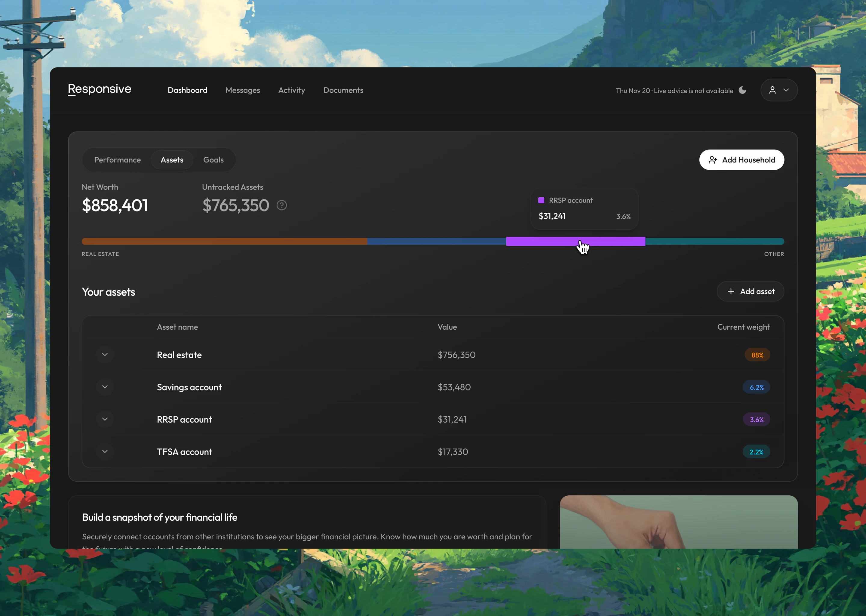This screenshot has width=866, height=616.
Task: Click 'Build a snapshot of your financial life' heading
Action: tap(160, 517)
